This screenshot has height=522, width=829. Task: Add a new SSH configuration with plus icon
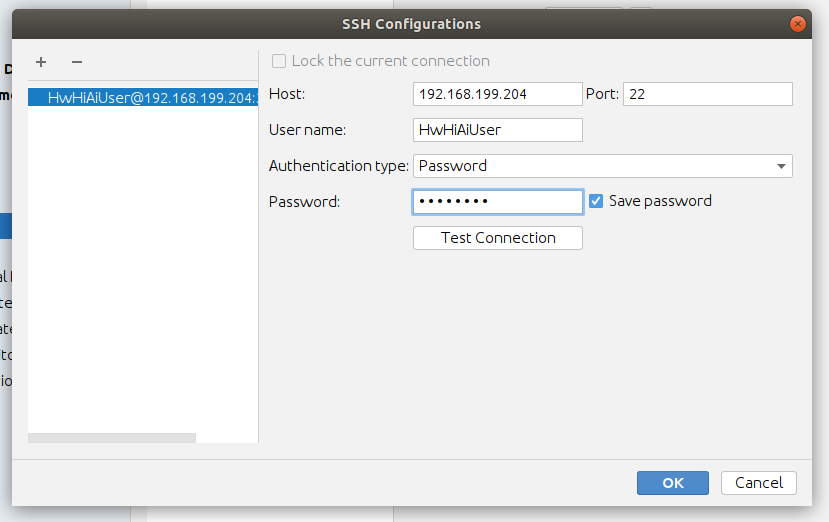(x=41, y=62)
